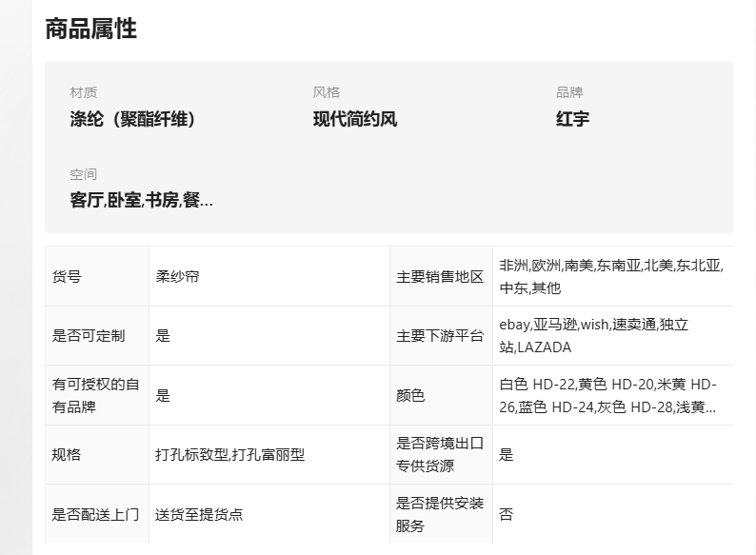Click the sales regions text starting with 非洲,欧洲
Image resolution: width=756 pixels, height=555 pixels.
(611, 276)
